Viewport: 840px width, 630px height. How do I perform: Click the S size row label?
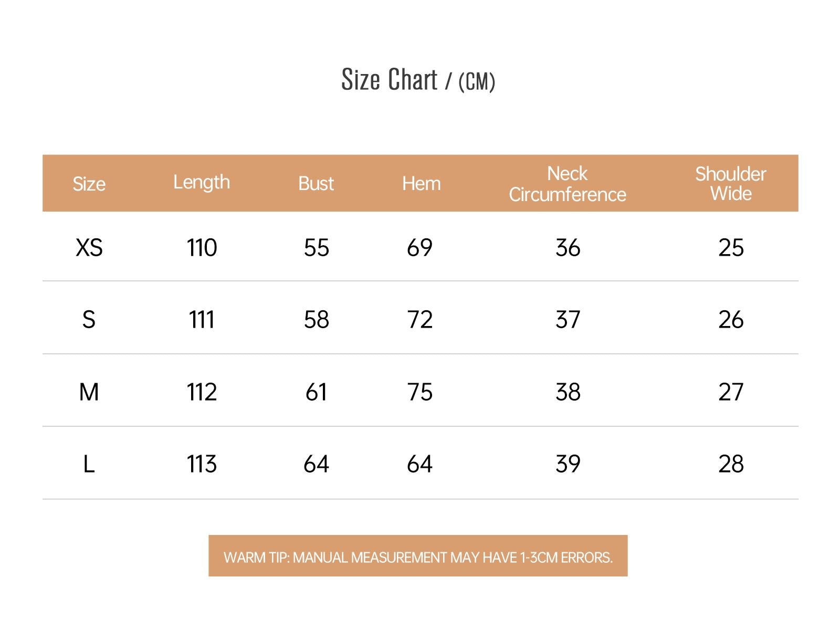tap(89, 319)
